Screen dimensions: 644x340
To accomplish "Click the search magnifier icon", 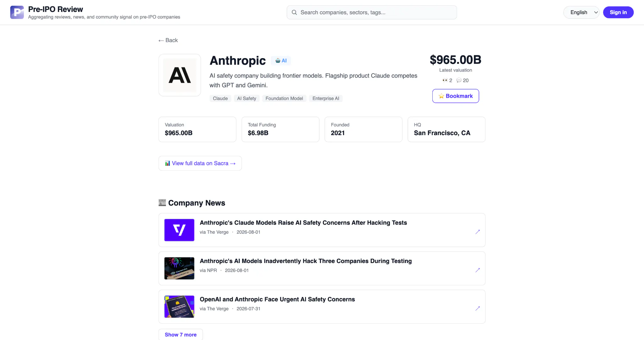I will coord(294,12).
